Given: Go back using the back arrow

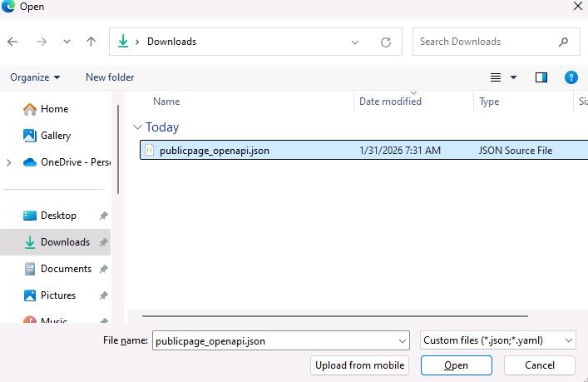Looking at the screenshot, I should pyautogui.click(x=12, y=42).
